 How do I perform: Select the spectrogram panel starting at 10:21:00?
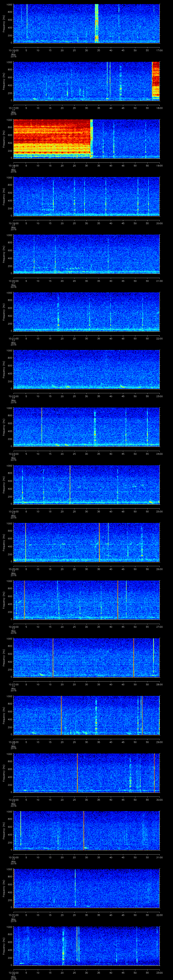86,312
